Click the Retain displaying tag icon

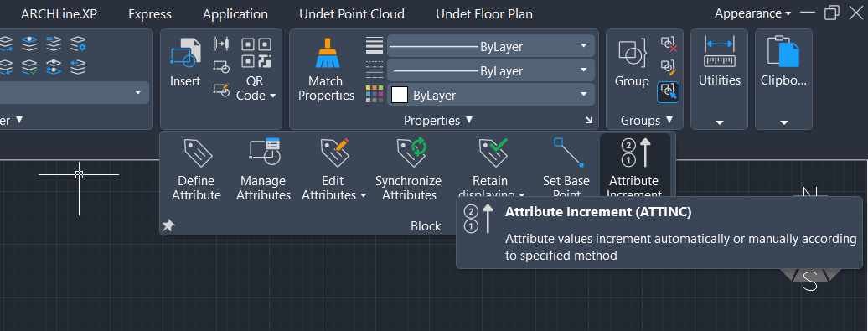[493, 153]
